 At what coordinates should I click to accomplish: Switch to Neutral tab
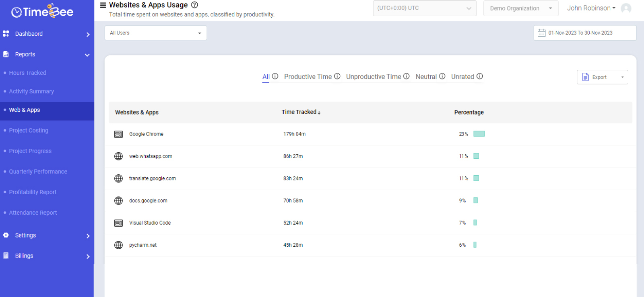[426, 77]
